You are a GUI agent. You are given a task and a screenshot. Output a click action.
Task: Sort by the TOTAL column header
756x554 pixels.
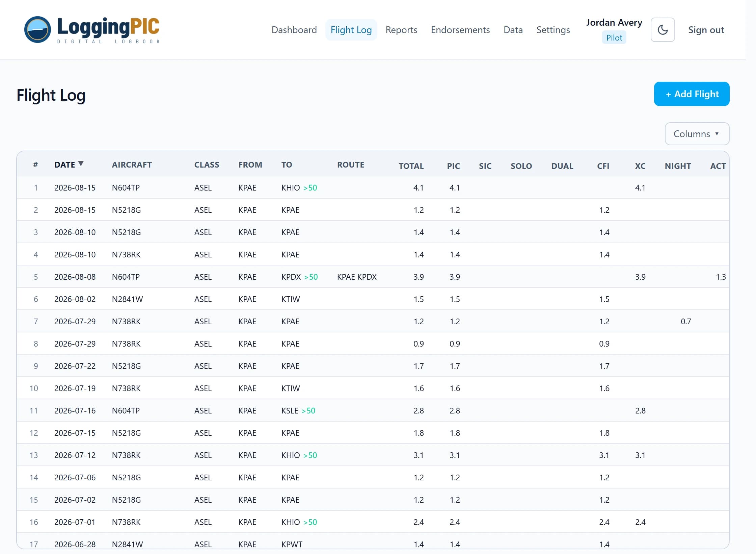(411, 166)
